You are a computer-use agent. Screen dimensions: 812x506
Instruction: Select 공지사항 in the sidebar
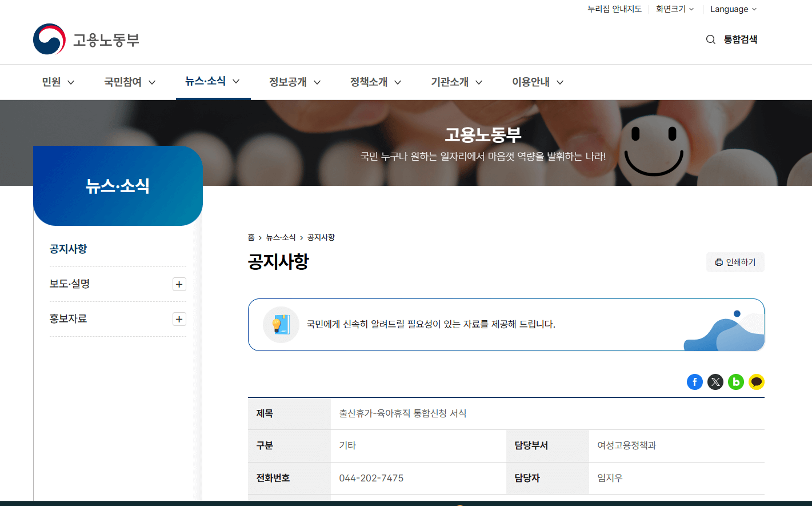tap(69, 249)
